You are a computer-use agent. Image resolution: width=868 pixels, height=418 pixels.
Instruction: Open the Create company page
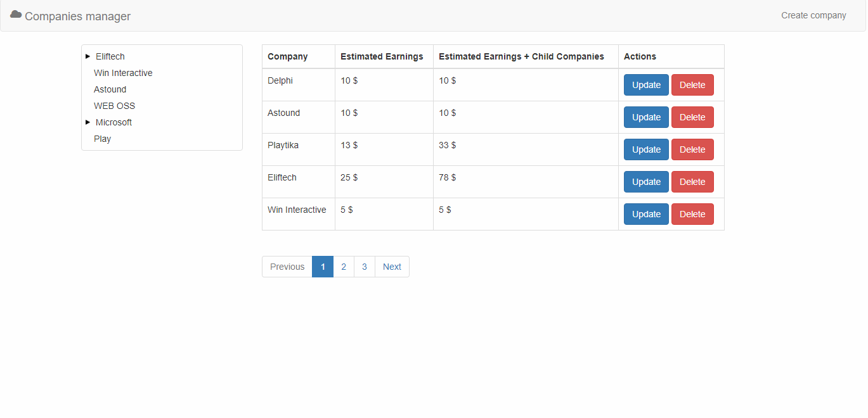click(813, 15)
